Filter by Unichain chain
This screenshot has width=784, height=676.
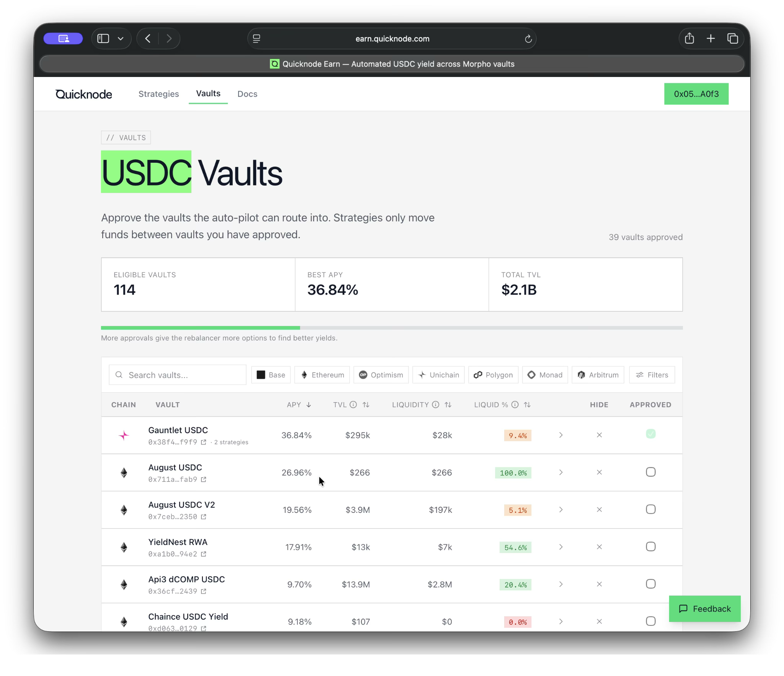pyautogui.click(x=438, y=375)
